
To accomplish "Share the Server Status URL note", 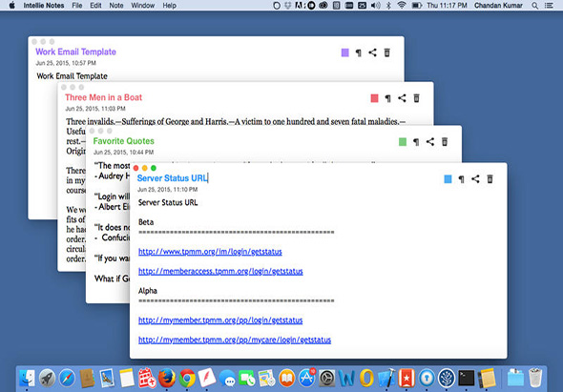I will coord(475,178).
